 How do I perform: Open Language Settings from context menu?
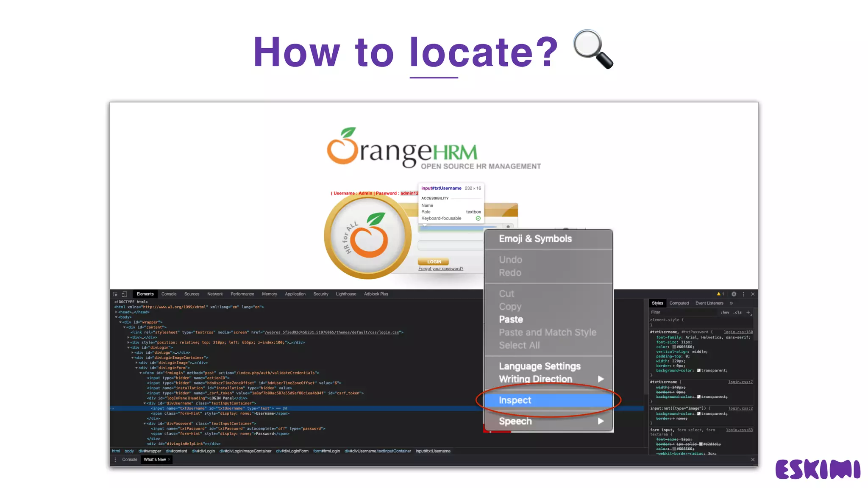(548, 366)
